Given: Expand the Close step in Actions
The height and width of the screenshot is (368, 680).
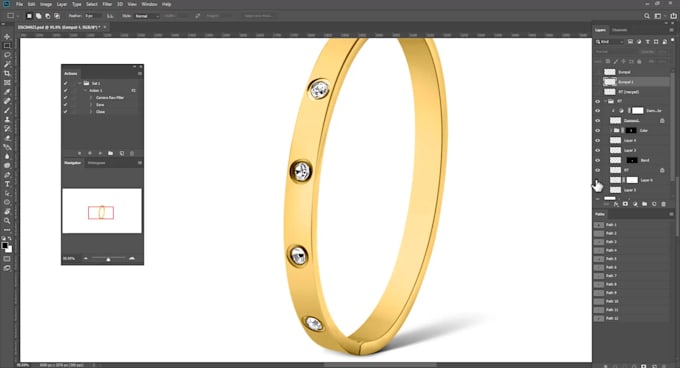Looking at the screenshot, I should click(x=91, y=112).
